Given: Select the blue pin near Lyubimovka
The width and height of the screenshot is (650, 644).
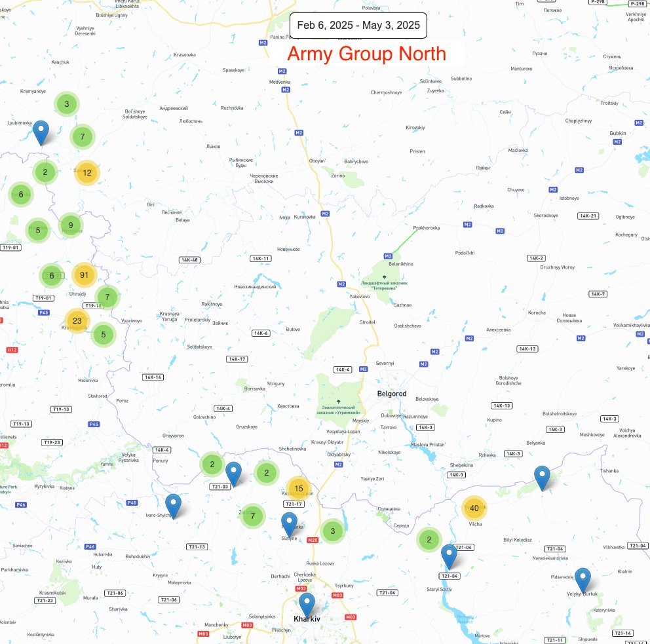Looking at the screenshot, I should tap(41, 132).
